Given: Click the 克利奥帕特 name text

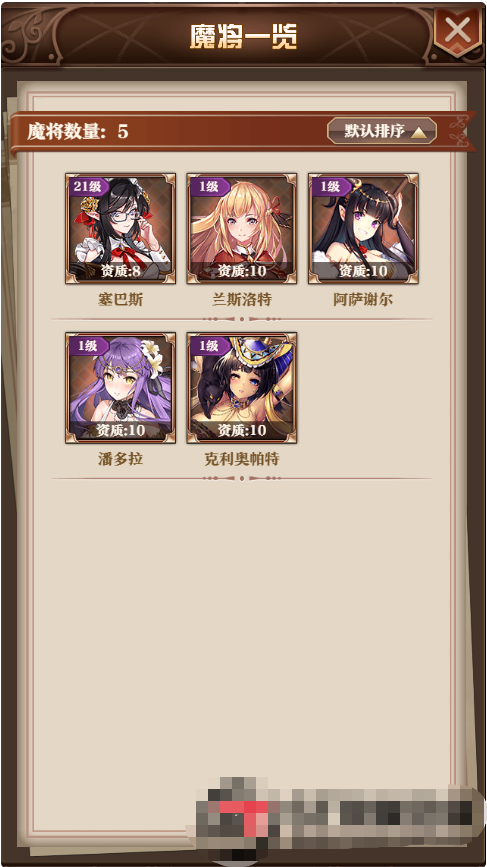Looking at the screenshot, I should [x=242, y=459].
